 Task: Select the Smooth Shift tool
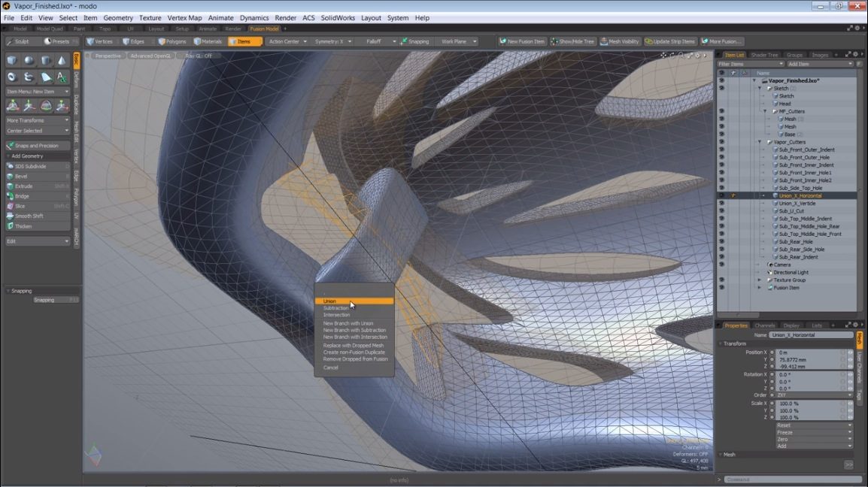click(x=30, y=216)
